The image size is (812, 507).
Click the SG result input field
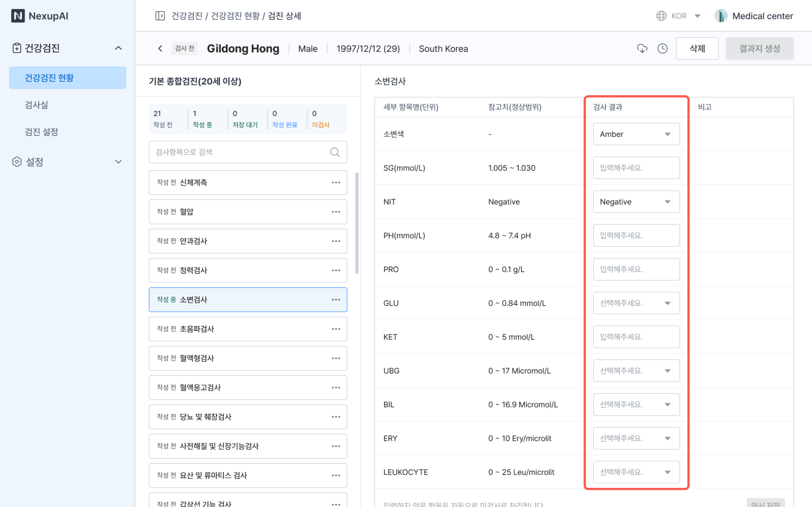(x=636, y=168)
